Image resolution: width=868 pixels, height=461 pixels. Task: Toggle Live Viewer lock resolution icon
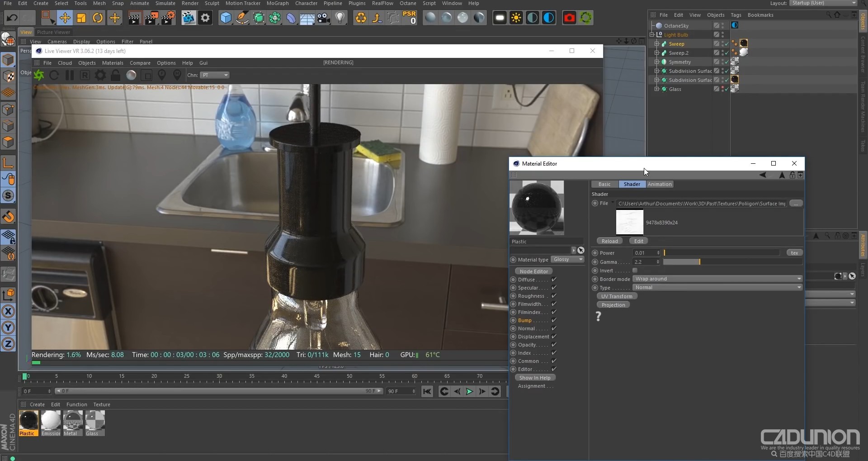pos(116,75)
